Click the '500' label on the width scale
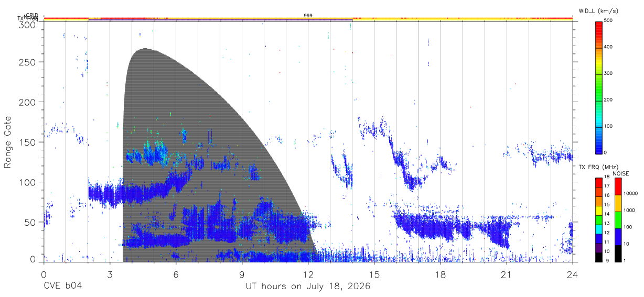644x297 pixels. pos(608,21)
